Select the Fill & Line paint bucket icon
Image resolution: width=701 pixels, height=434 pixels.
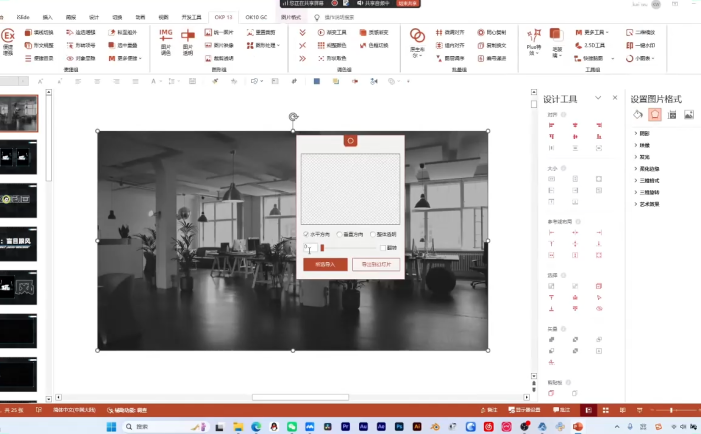pos(638,115)
